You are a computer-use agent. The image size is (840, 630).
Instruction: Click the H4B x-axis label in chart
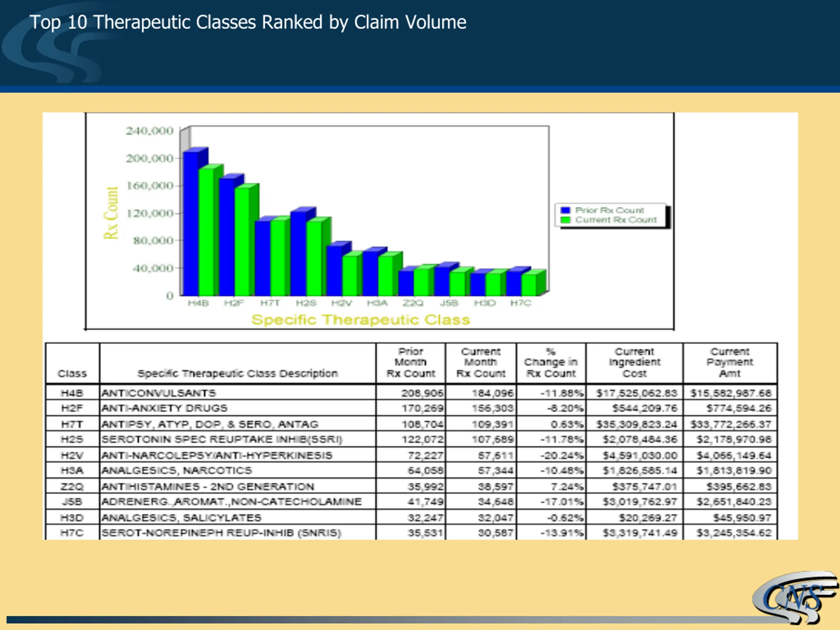click(198, 303)
